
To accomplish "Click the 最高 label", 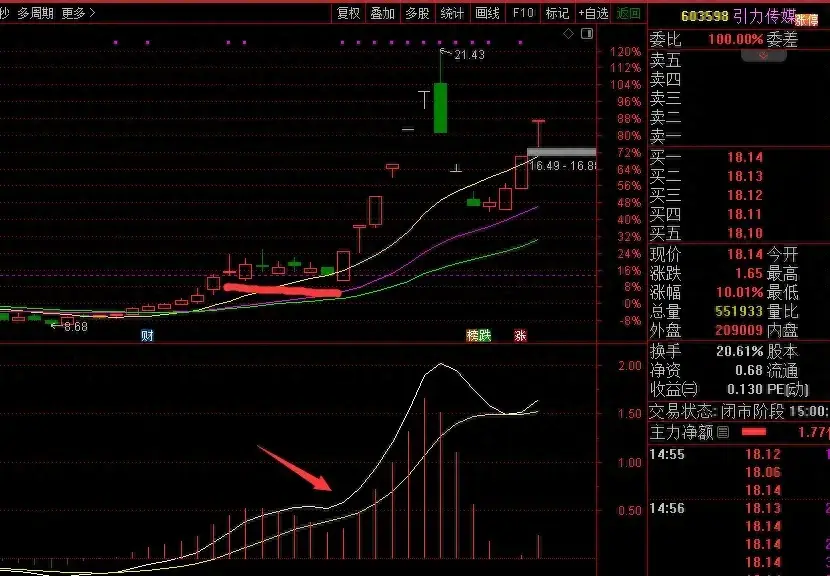I will pos(783,274).
